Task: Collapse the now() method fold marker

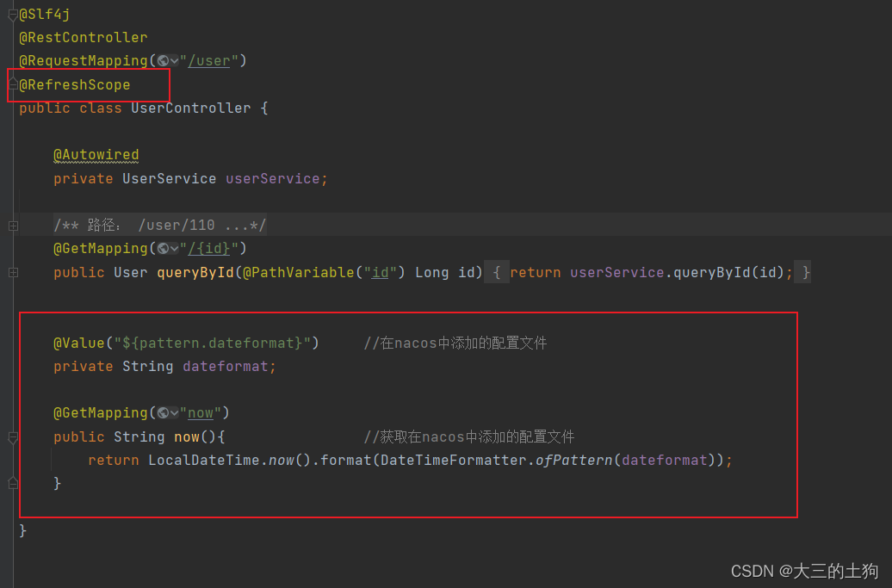Action: tap(13, 437)
